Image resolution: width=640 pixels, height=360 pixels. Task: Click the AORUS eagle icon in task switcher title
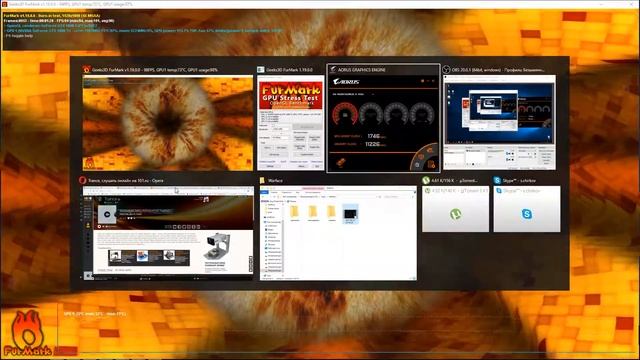pyautogui.click(x=333, y=69)
